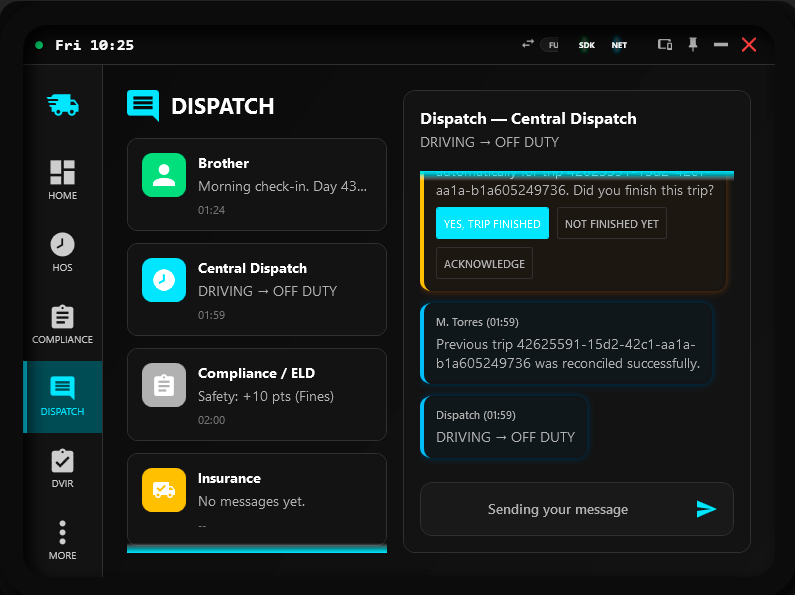795x595 pixels.
Task: Switch to the COMPLIANCE tab
Action: [62, 324]
